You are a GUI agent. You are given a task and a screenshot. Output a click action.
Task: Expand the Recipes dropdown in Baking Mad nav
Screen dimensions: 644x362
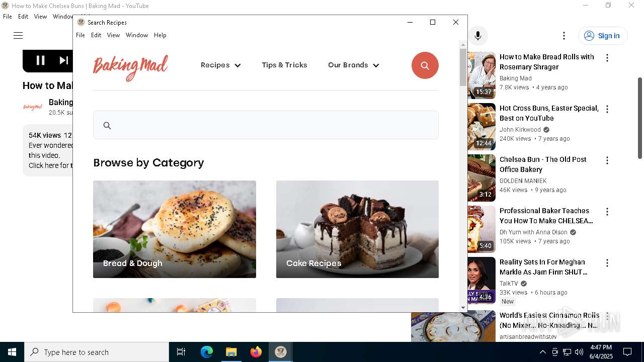(x=221, y=65)
